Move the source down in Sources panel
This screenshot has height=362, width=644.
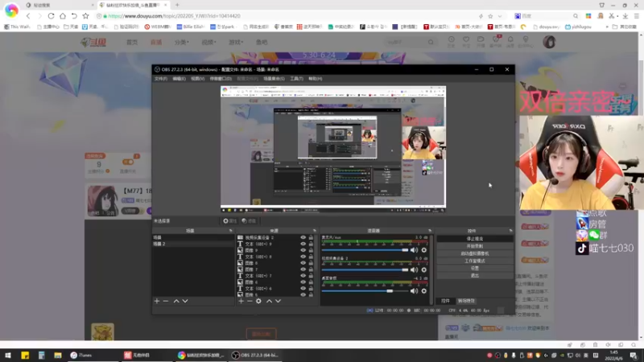(278, 301)
